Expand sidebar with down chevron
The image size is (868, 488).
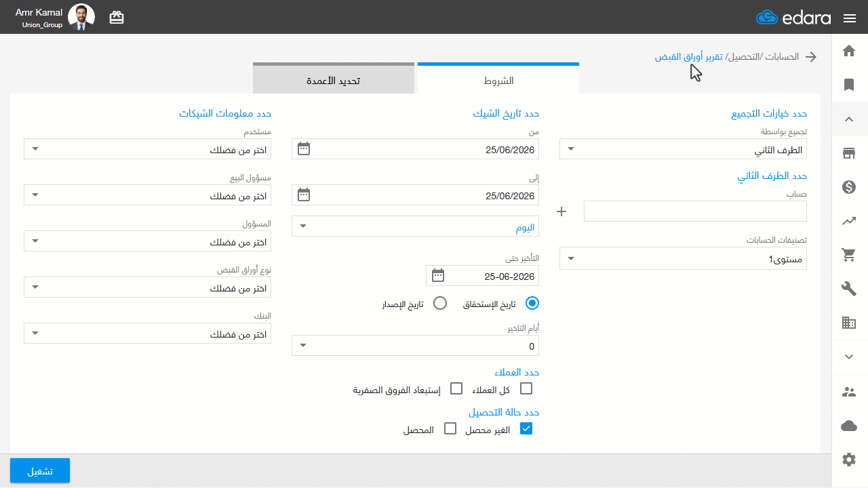(848, 357)
